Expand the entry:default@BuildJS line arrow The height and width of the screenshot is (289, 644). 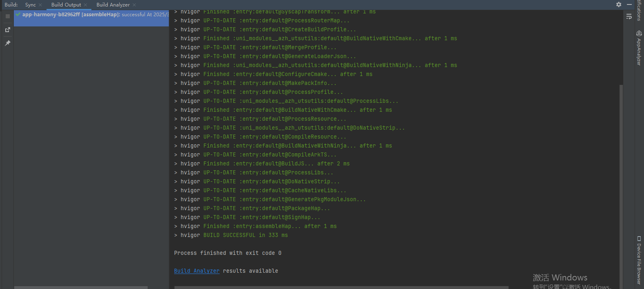[x=176, y=164]
